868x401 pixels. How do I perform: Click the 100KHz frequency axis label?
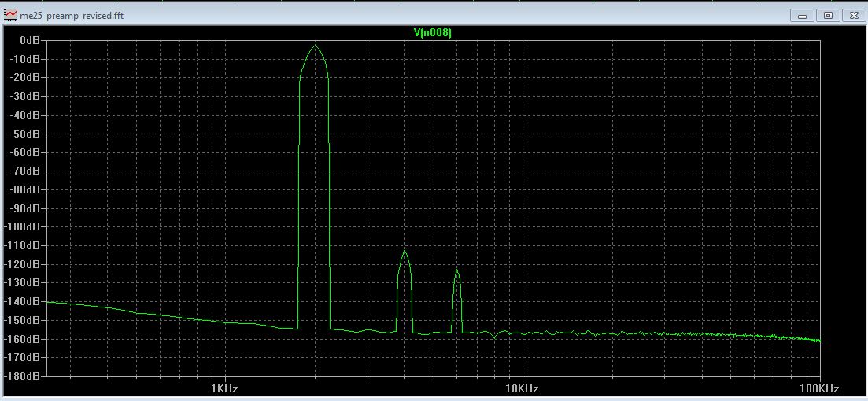820,388
